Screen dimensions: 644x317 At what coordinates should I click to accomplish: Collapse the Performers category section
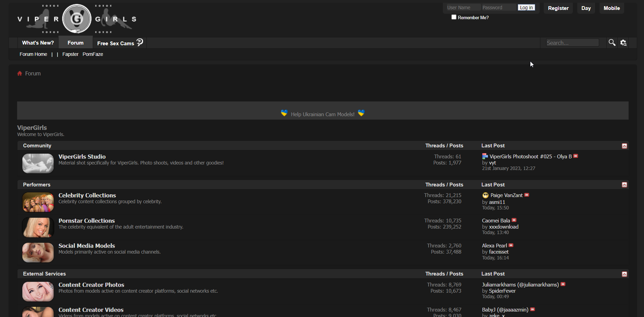pos(624,185)
